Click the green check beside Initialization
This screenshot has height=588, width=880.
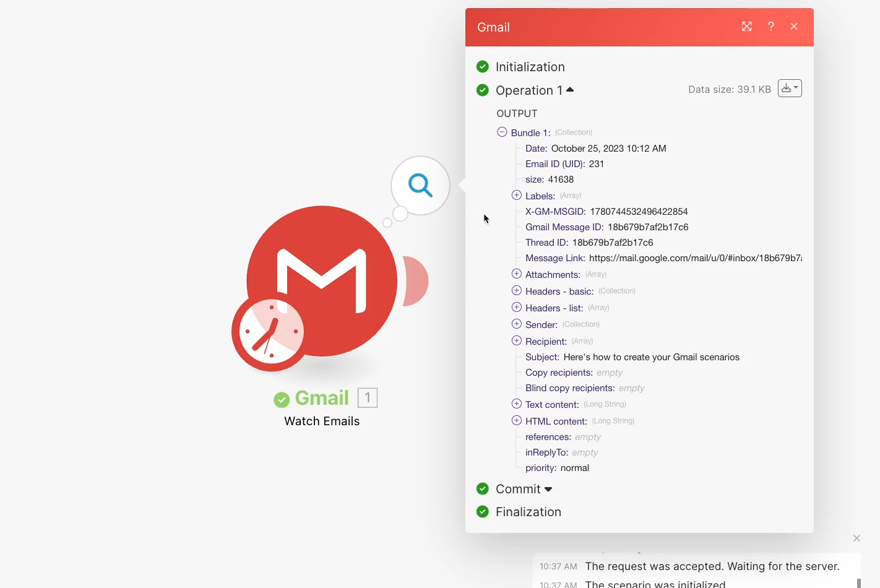[x=483, y=67]
